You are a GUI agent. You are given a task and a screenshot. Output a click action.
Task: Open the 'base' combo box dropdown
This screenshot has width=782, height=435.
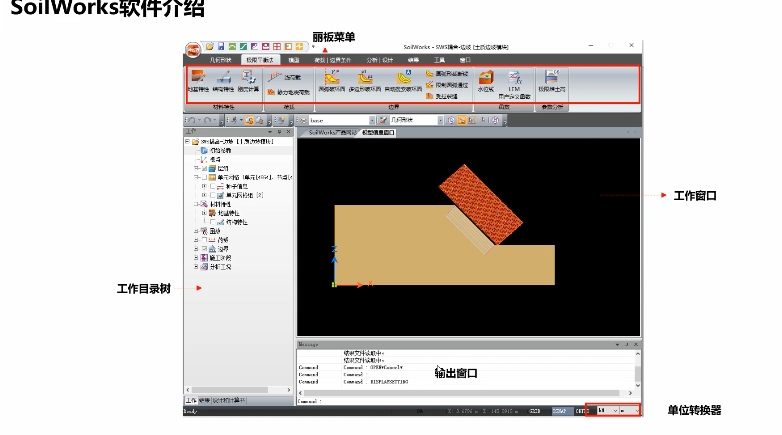coord(372,120)
